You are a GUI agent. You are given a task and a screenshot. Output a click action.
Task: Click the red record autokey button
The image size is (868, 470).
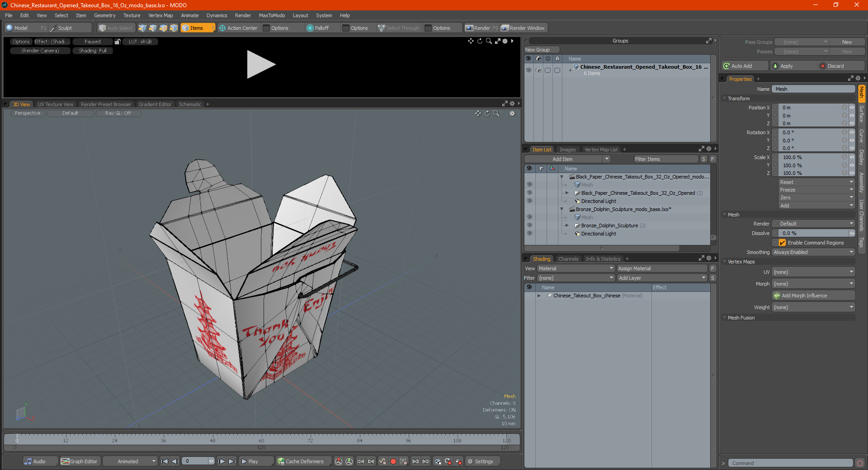pyautogui.click(x=393, y=461)
